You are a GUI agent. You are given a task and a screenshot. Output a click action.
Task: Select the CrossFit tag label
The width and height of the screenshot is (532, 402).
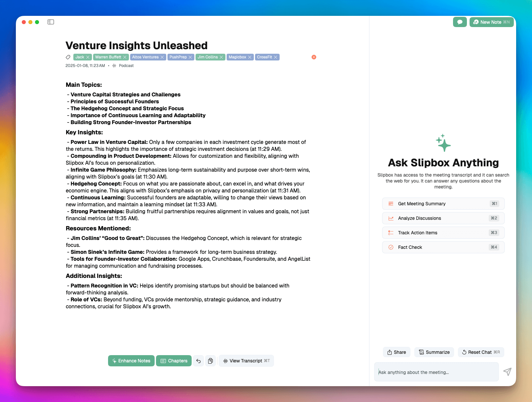click(x=264, y=57)
